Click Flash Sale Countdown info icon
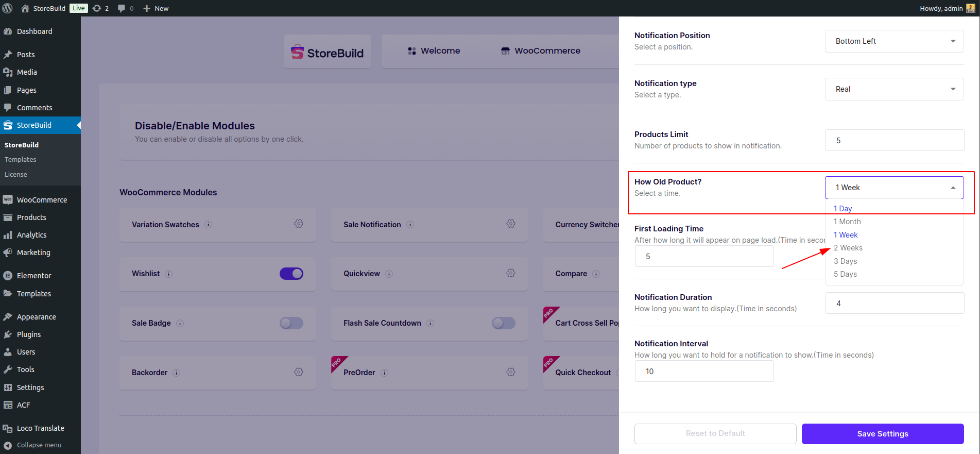Screen dimensions: 980x454 pos(431,323)
